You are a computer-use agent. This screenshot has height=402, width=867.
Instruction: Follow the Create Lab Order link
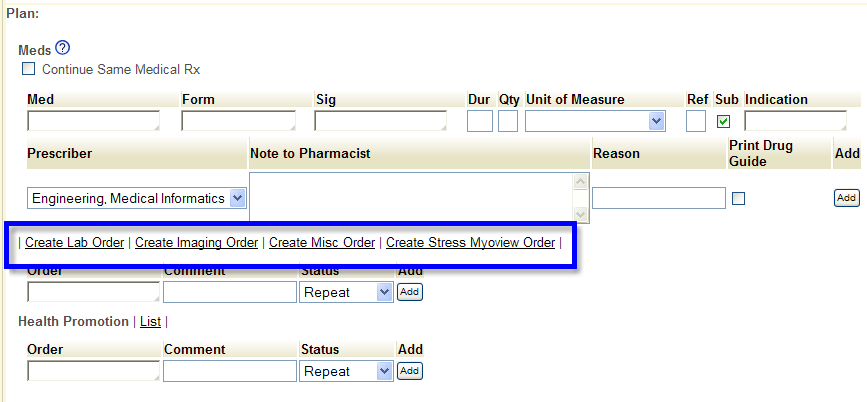(75, 243)
